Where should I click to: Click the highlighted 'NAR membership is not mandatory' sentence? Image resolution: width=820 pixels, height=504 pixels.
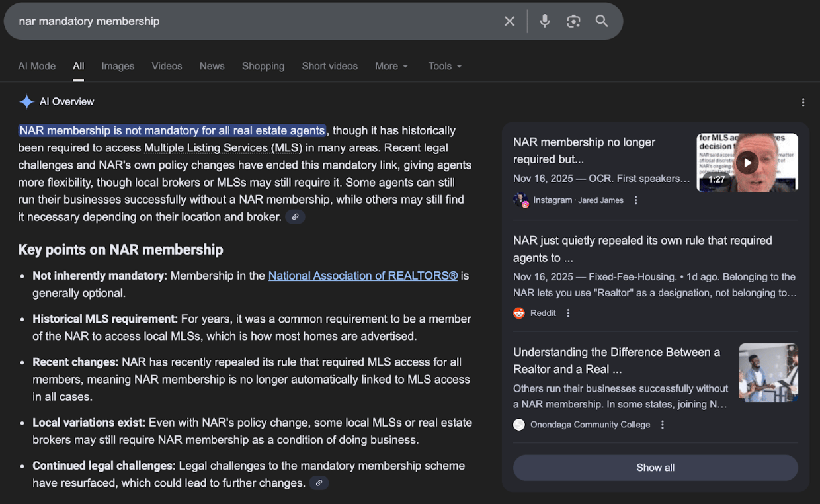coord(172,130)
